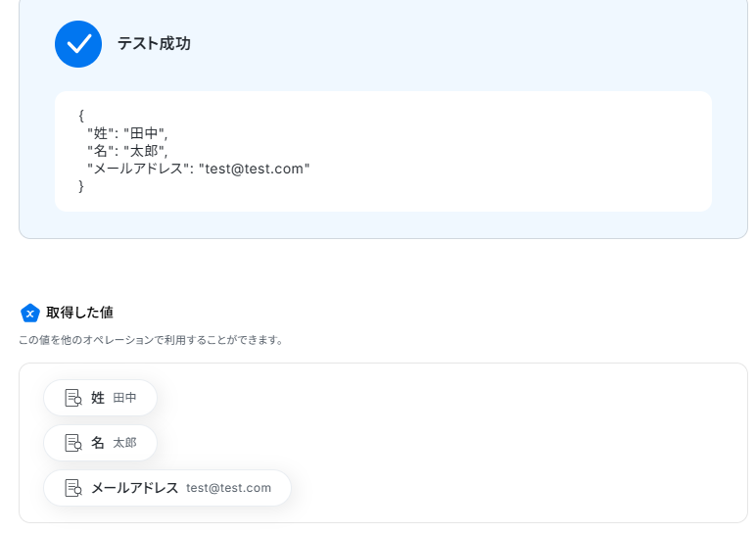Image resolution: width=756 pixels, height=534 pixels.
Task: Click the closing brace of the JSON result
Action: (x=81, y=186)
